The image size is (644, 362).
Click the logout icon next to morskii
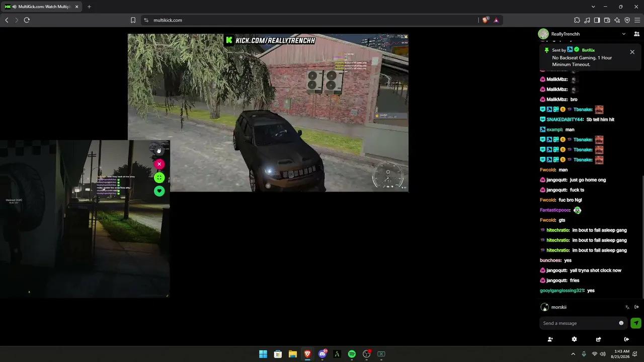pyautogui.click(x=636, y=307)
